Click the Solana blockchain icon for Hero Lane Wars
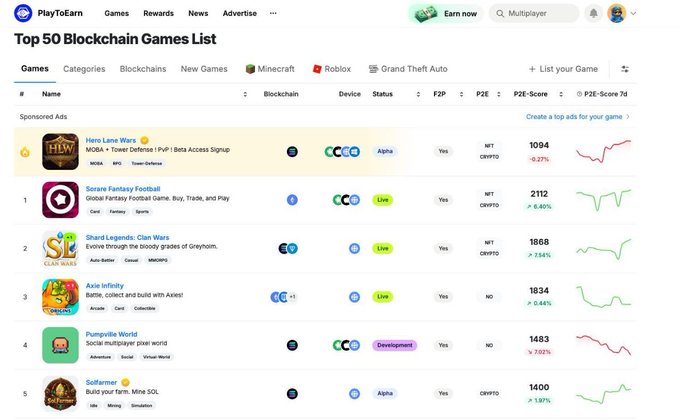Viewport: 680px width, 420px height. tap(292, 151)
